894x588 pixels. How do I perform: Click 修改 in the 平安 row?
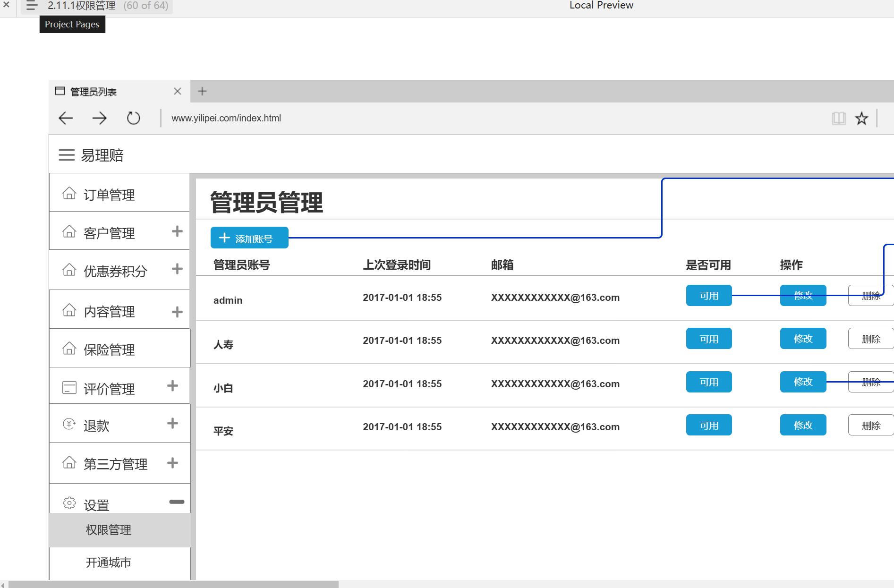coord(803,425)
